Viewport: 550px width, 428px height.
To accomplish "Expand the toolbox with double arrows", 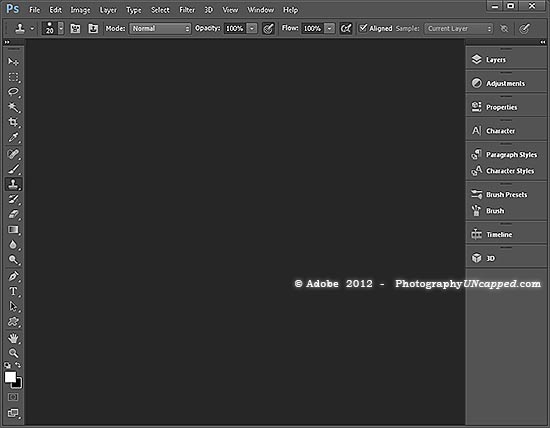I will tap(7, 42).
